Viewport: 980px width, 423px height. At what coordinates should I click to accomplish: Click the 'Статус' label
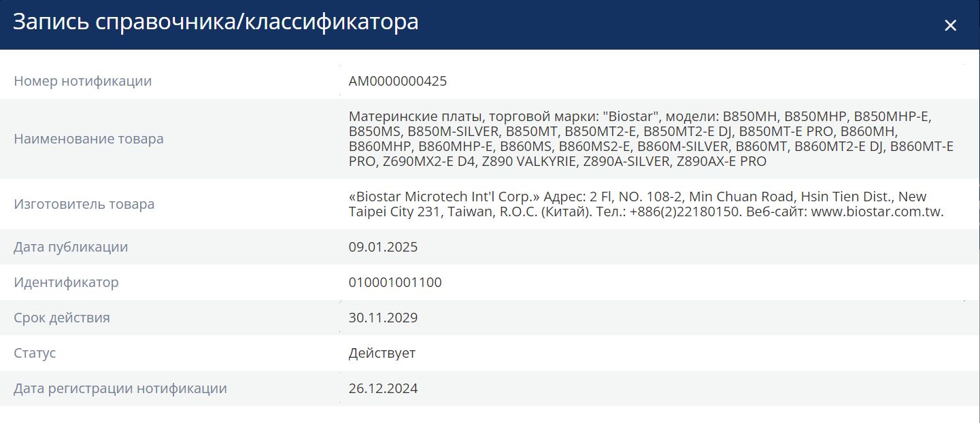[x=35, y=353]
